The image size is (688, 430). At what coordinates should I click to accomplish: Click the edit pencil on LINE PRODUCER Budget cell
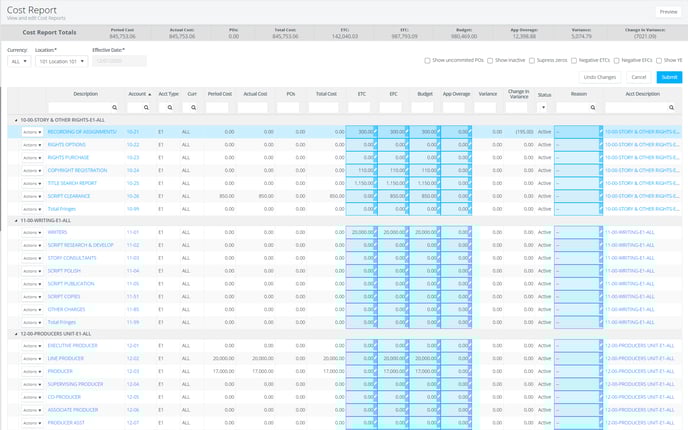click(x=438, y=357)
